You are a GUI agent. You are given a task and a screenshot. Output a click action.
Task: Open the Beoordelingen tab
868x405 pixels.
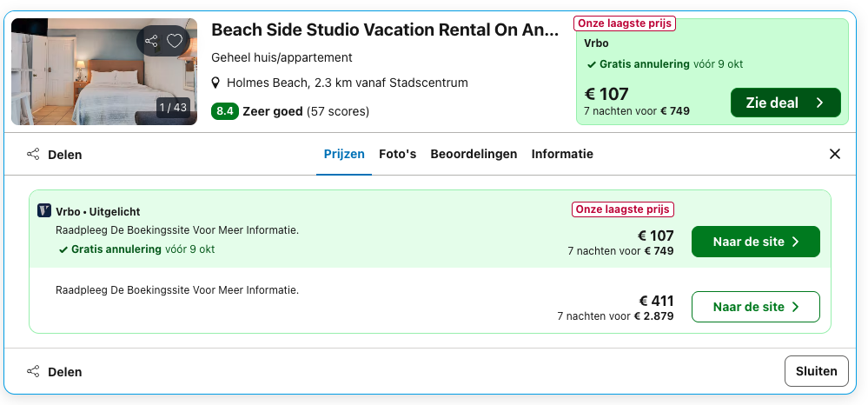474,154
